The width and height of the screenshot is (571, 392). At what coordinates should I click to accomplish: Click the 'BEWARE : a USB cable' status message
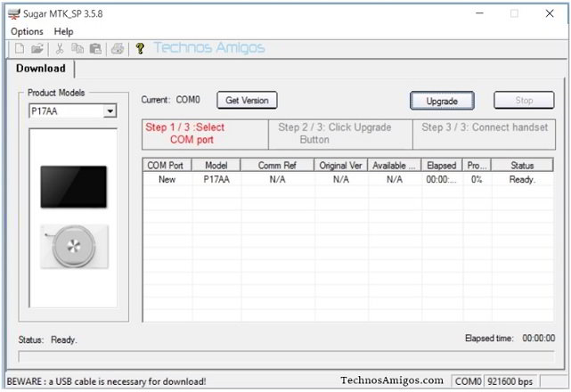pyautogui.click(x=106, y=382)
